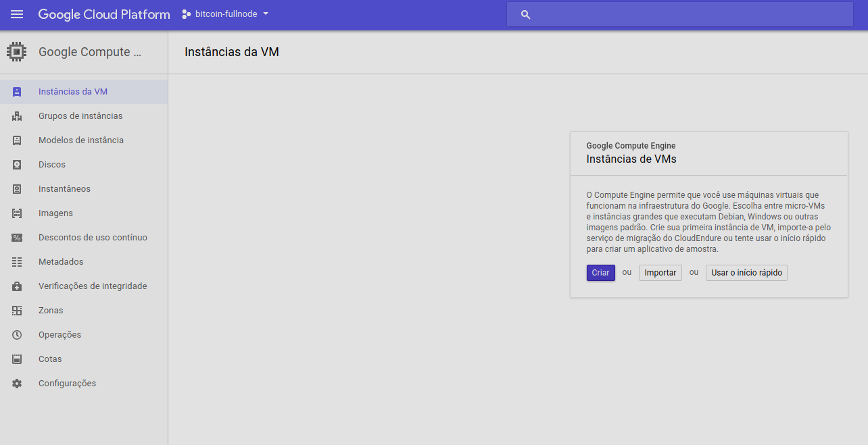868x445 pixels.
Task: Click the Google Compute Engine card subtitle
Action: (631, 146)
